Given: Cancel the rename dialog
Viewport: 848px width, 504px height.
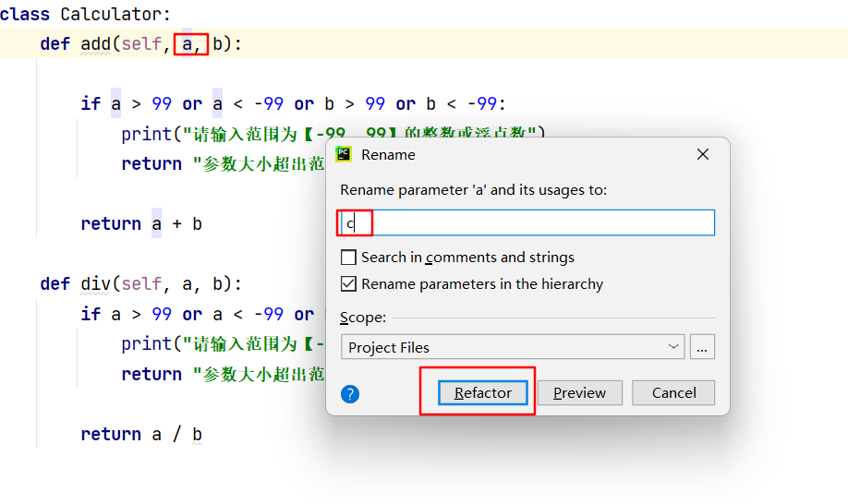Looking at the screenshot, I should (x=673, y=392).
